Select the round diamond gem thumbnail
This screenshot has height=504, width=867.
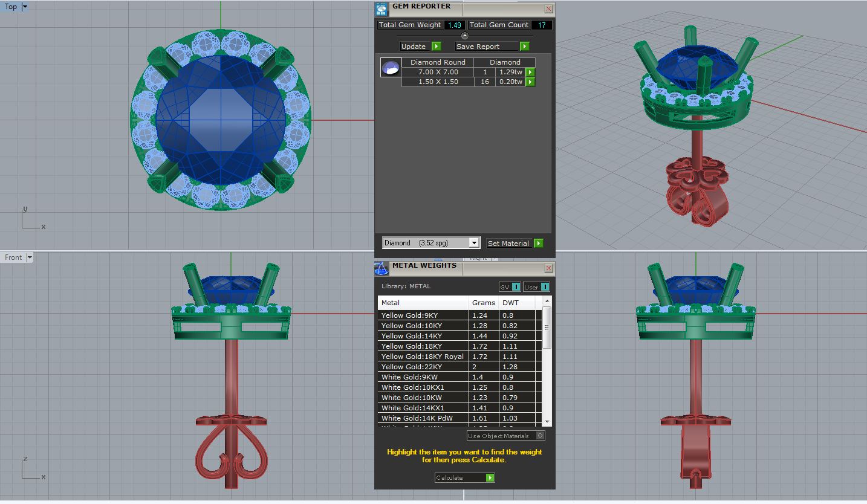391,67
